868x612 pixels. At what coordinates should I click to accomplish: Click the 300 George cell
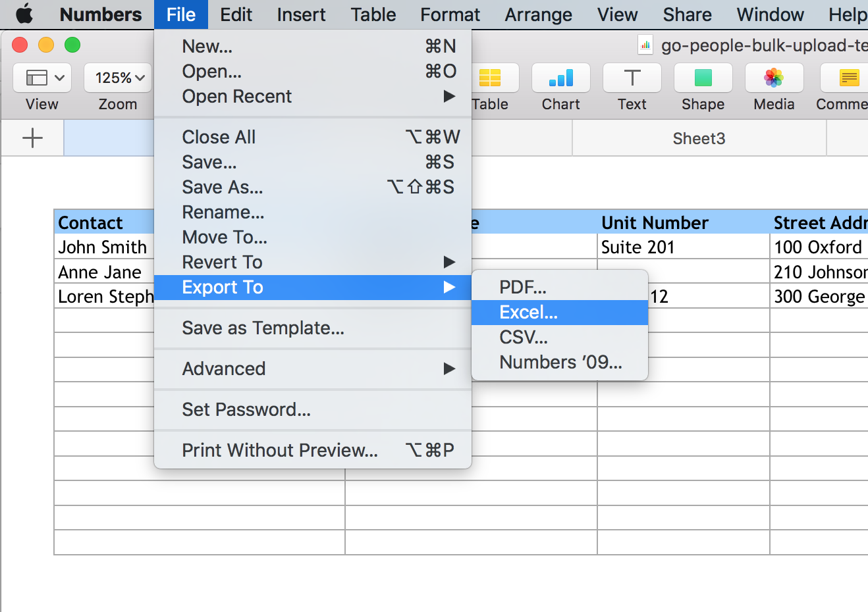pyautogui.click(x=819, y=297)
